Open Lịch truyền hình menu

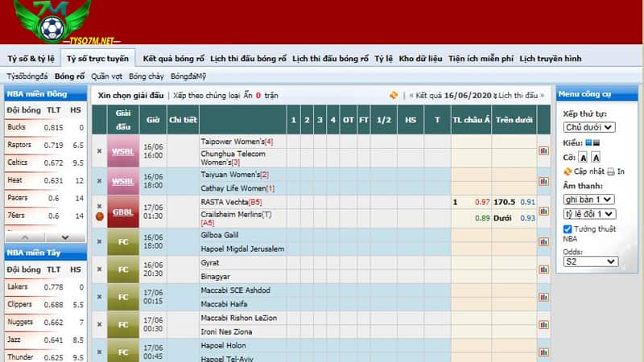tap(551, 59)
